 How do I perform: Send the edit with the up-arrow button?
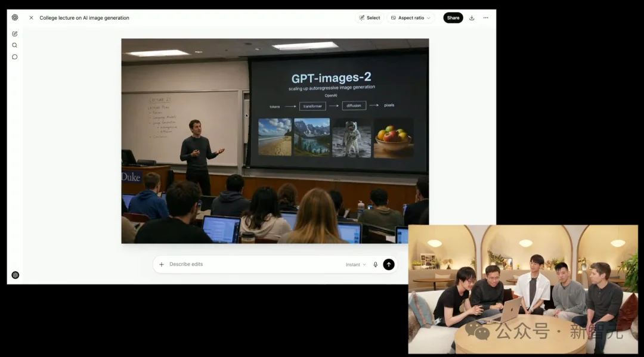[388, 264]
